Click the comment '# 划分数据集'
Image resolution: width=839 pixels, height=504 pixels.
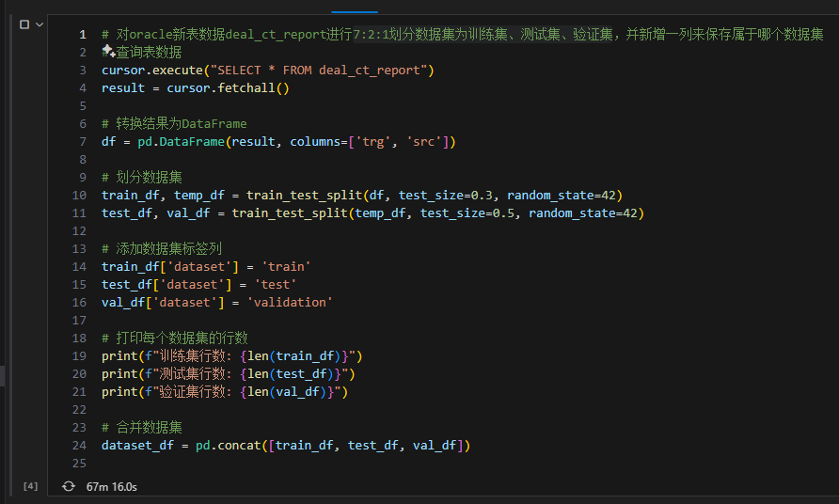(142, 177)
